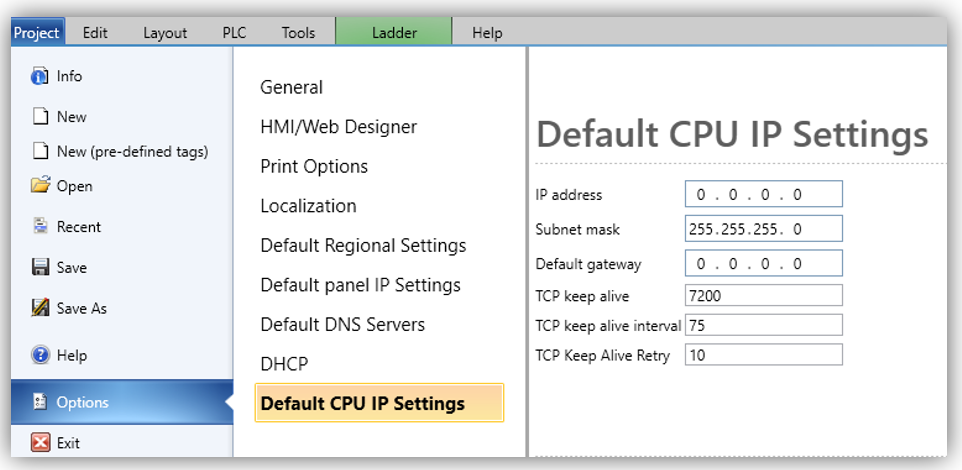Select the green Ladder tab
Screen dimensions: 962x470
pyautogui.click(x=394, y=32)
